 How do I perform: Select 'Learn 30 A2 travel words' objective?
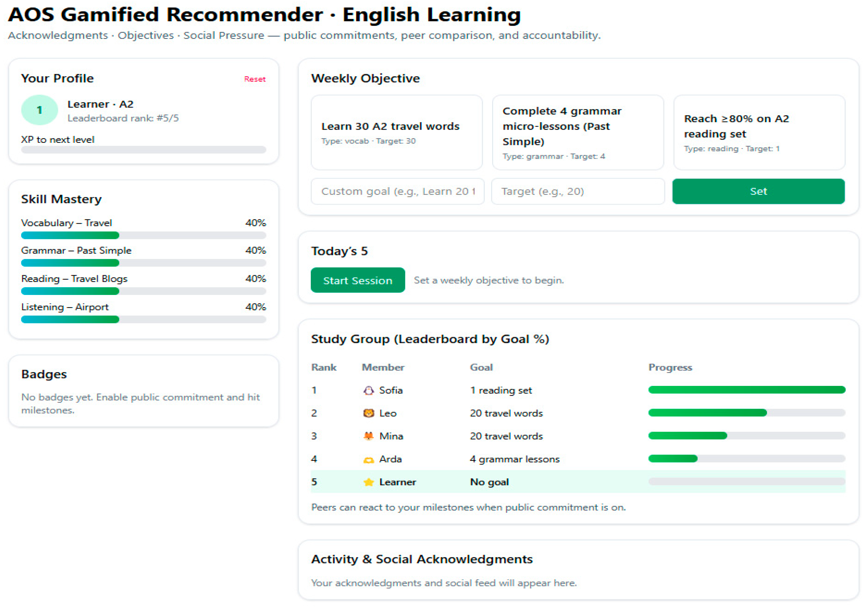tap(396, 132)
